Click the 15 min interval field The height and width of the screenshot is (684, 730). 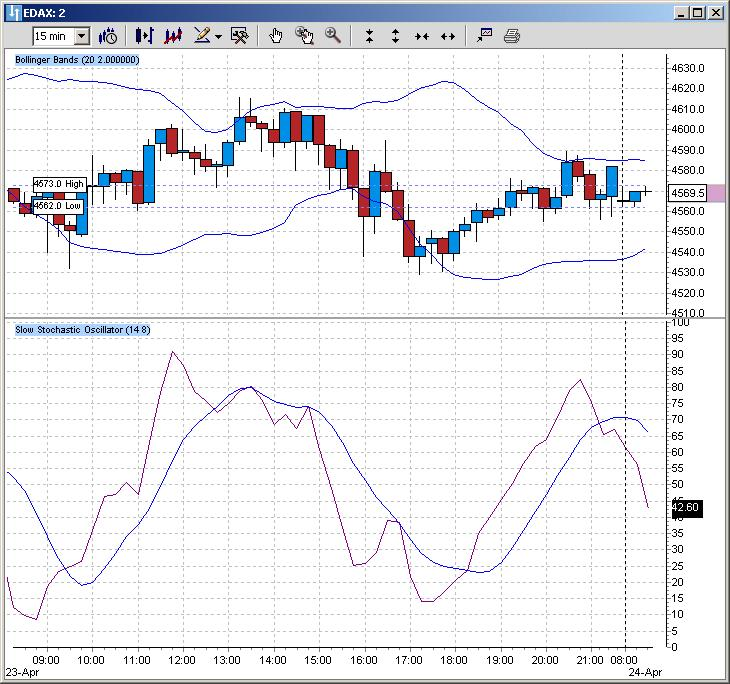pos(54,36)
